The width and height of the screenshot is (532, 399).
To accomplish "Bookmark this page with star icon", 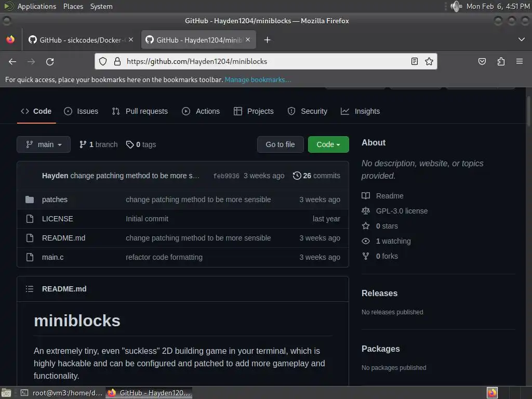I will point(429,61).
